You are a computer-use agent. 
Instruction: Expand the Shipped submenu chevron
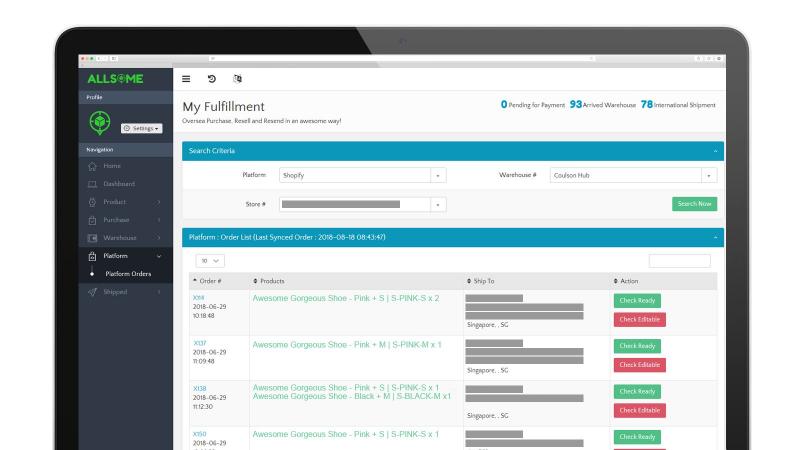coord(159,292)
